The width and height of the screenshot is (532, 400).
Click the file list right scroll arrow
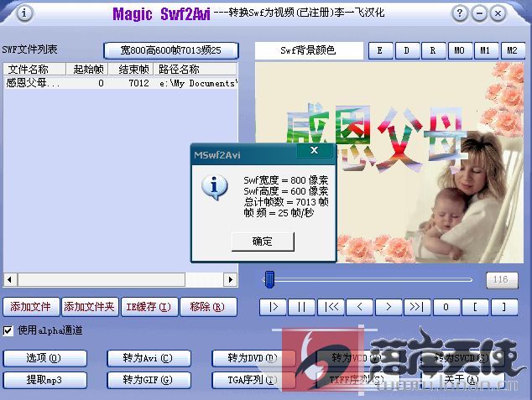[x=231, y=279]
